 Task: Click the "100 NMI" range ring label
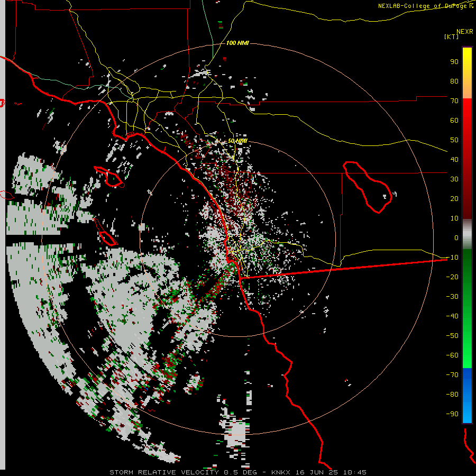[237, 43]
